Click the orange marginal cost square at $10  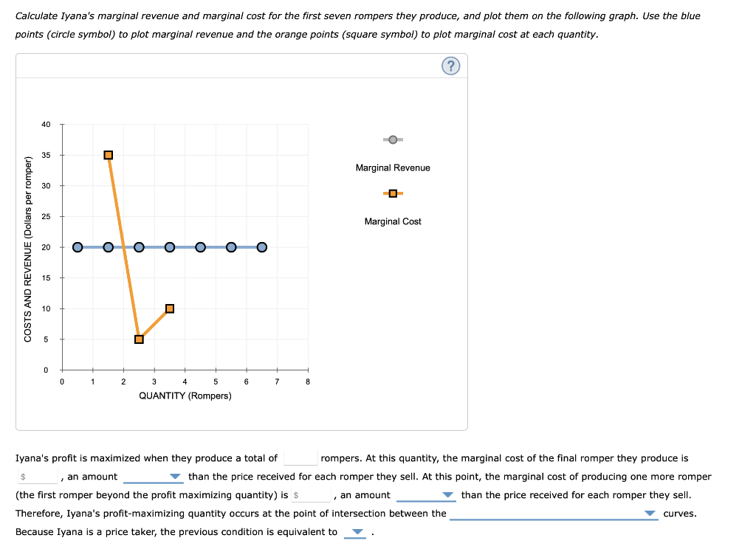point(169,308)
